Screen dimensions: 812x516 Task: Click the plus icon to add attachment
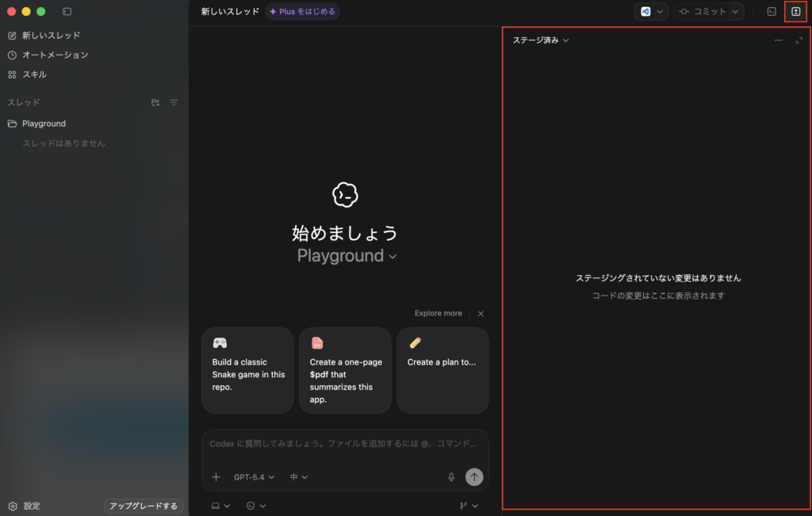point(216,477)
